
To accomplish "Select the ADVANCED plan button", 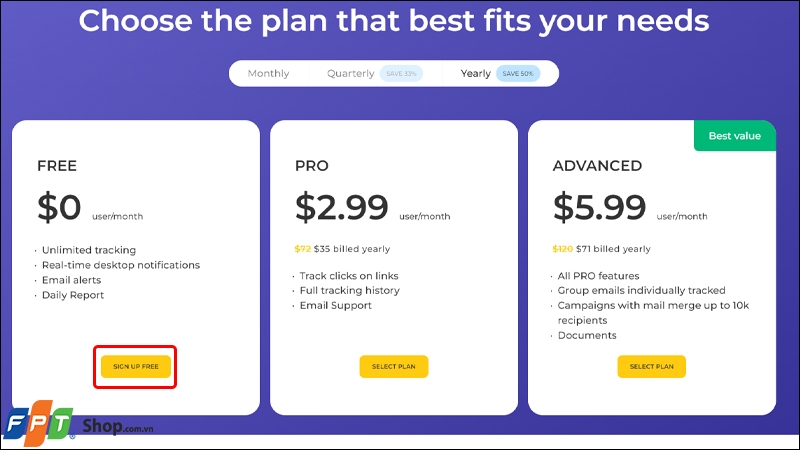I will click(x=651, y=367).
